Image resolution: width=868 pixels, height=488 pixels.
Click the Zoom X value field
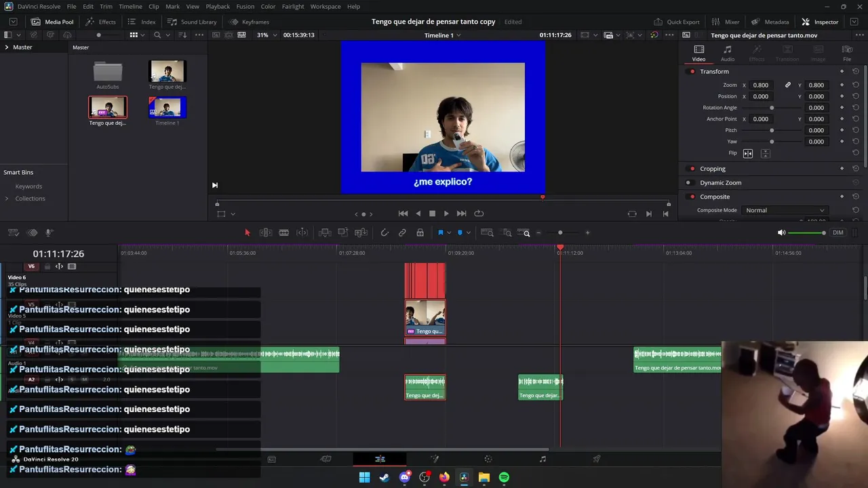[761, 85]
